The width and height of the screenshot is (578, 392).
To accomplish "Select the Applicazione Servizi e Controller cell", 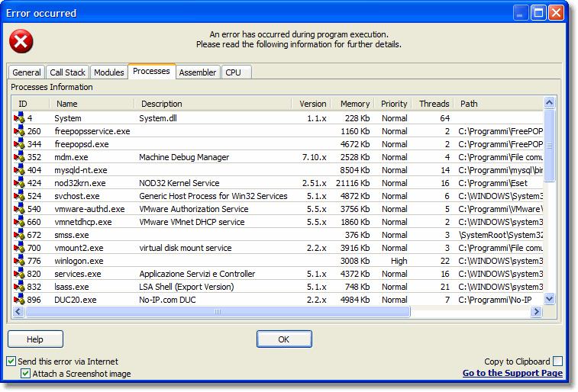I will pos(197,274).
